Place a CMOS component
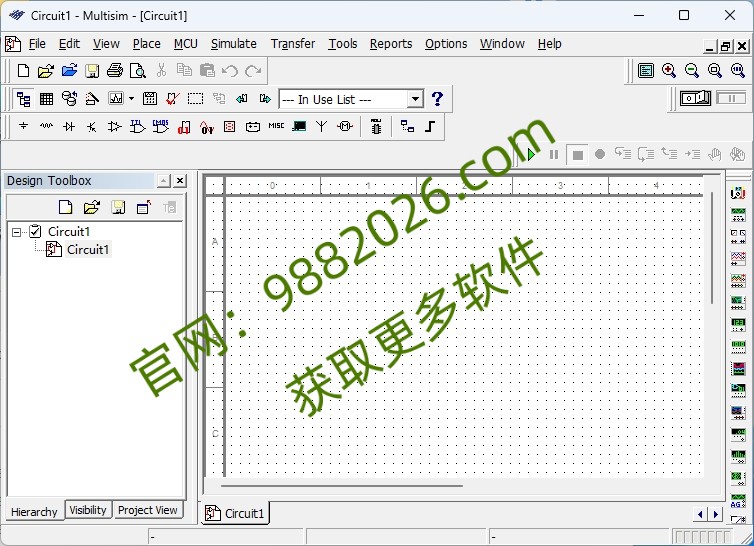This screenshot has height=546, width=754. click(x=161, y=127)
